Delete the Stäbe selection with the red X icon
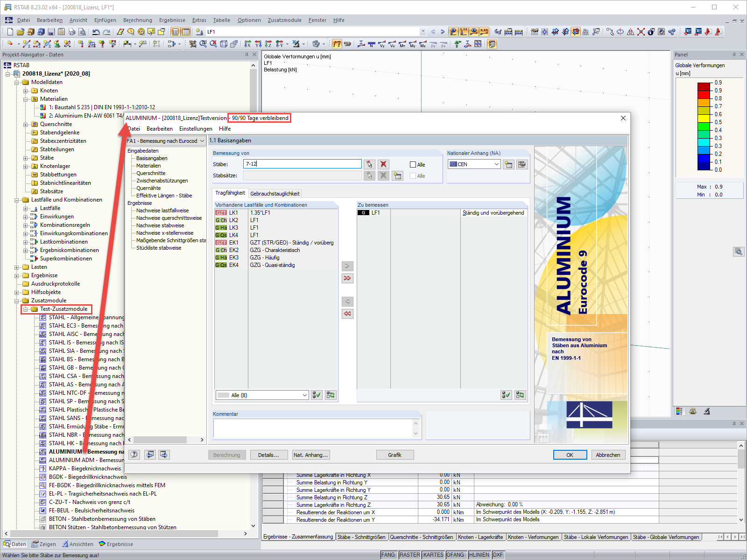 383,164
